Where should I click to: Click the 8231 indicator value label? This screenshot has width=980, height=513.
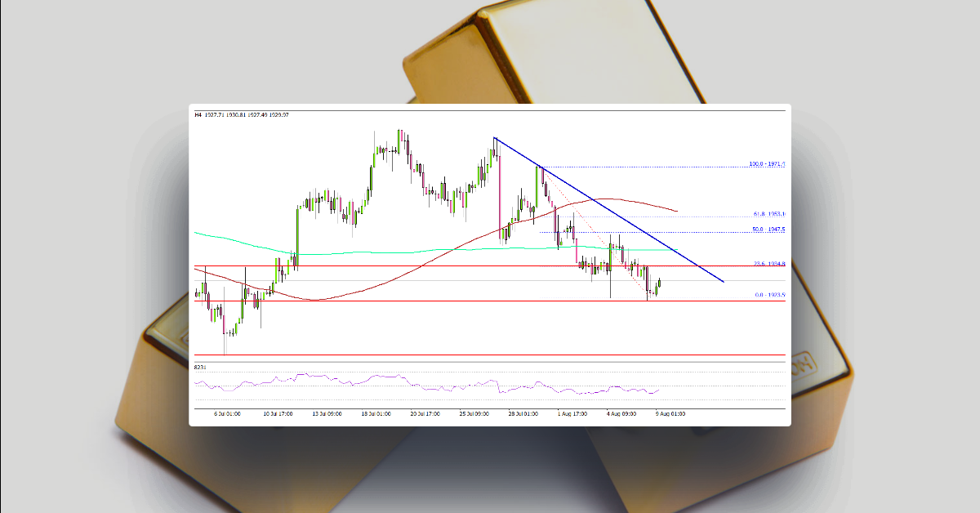point(198,368)
